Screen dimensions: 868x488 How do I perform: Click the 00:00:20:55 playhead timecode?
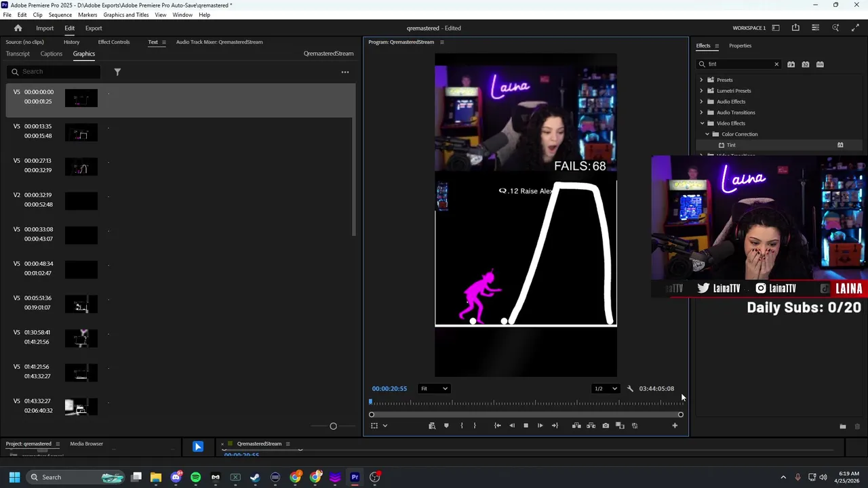[x=389, y=389]
